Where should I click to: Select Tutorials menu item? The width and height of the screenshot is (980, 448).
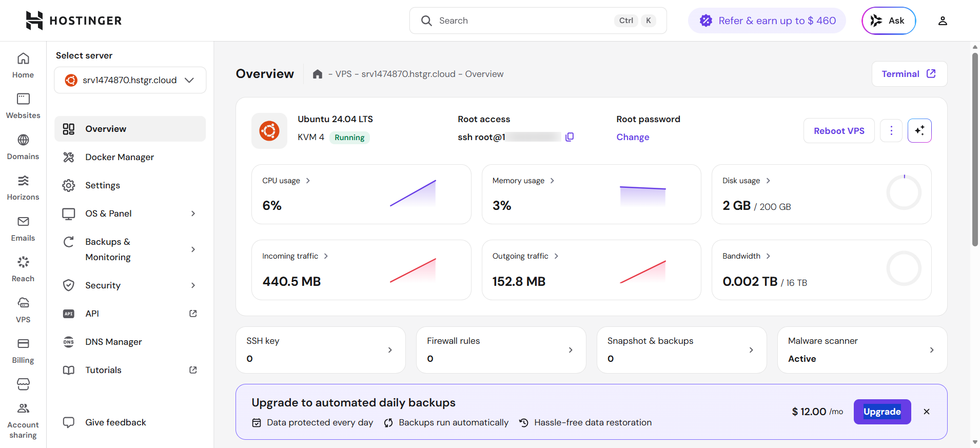coord(130,370)
